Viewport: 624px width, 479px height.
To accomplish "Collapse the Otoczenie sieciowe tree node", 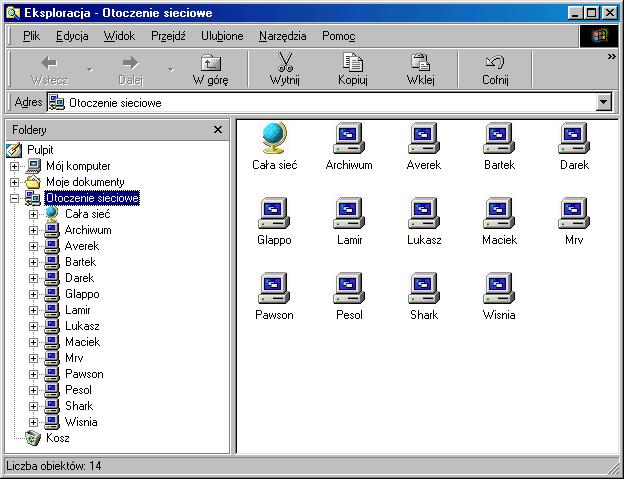I will [15, 198].
